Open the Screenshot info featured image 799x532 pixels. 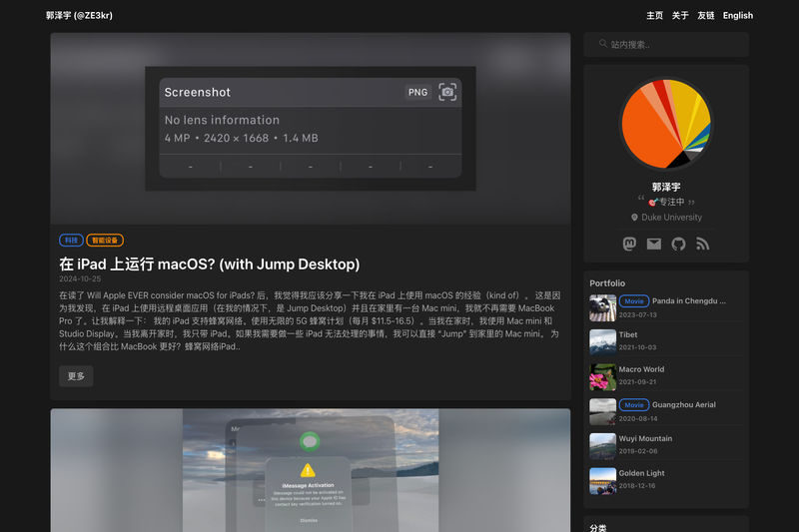311,129
